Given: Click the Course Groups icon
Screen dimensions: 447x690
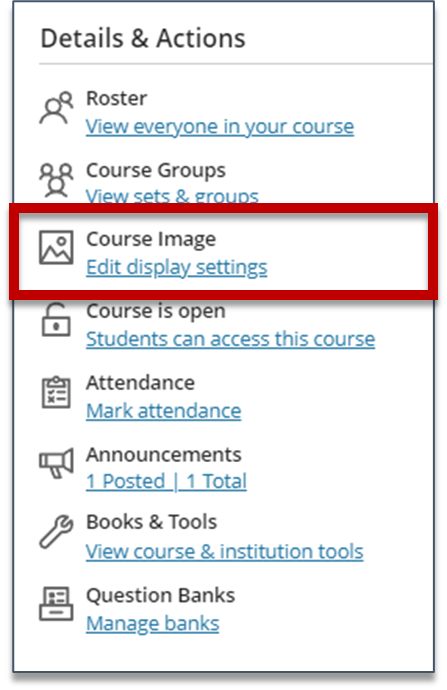Looking at the screenshot, I should tap(56, 180).
